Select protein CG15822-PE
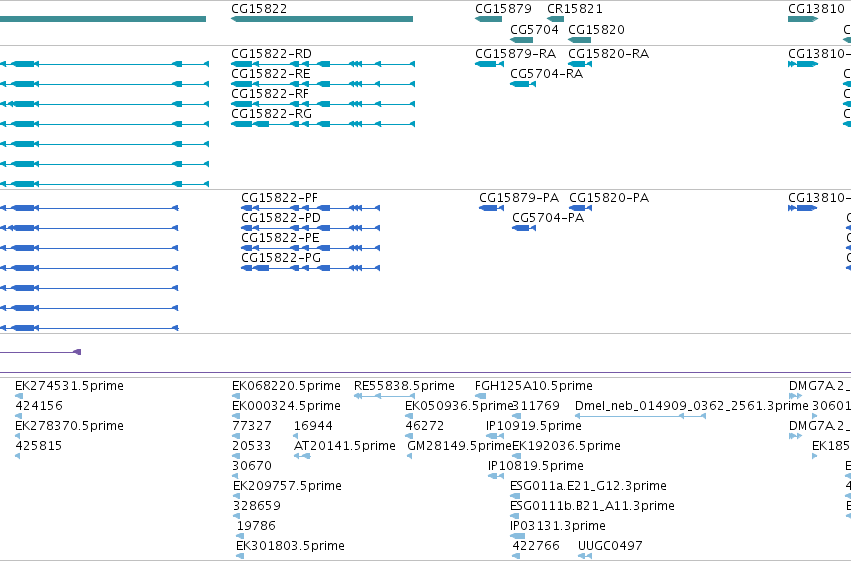The image size is (851, 561). coord(310,248)
